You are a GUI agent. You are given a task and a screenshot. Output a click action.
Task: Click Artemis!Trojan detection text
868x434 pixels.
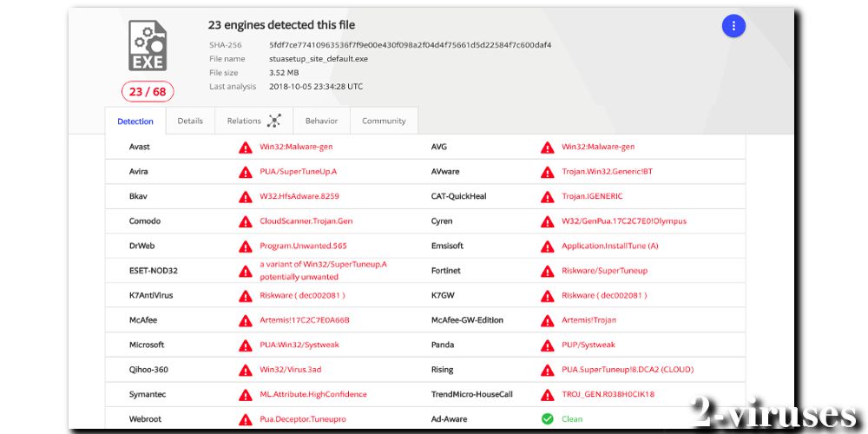pos(589,320)
